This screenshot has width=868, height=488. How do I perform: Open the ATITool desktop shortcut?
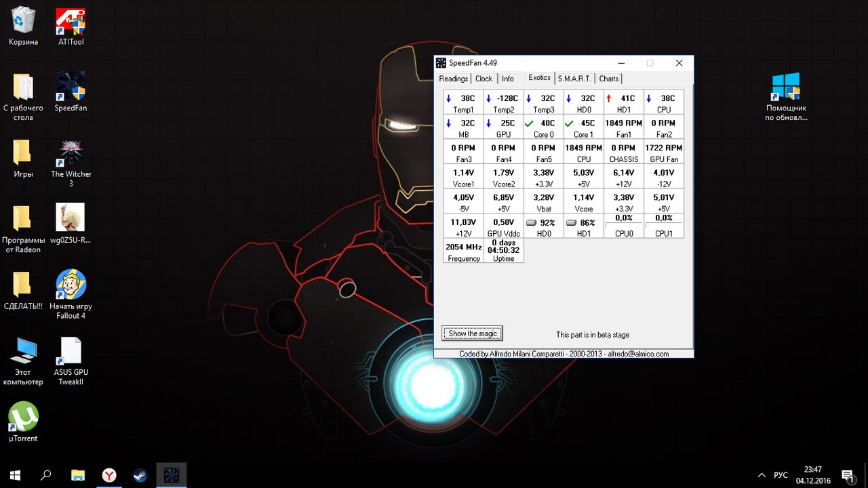(71, 24)
